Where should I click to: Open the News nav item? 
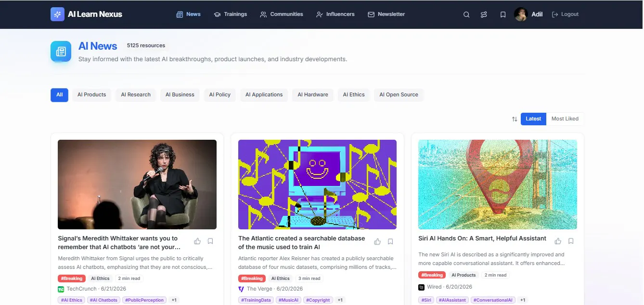[x=188, y=14]
